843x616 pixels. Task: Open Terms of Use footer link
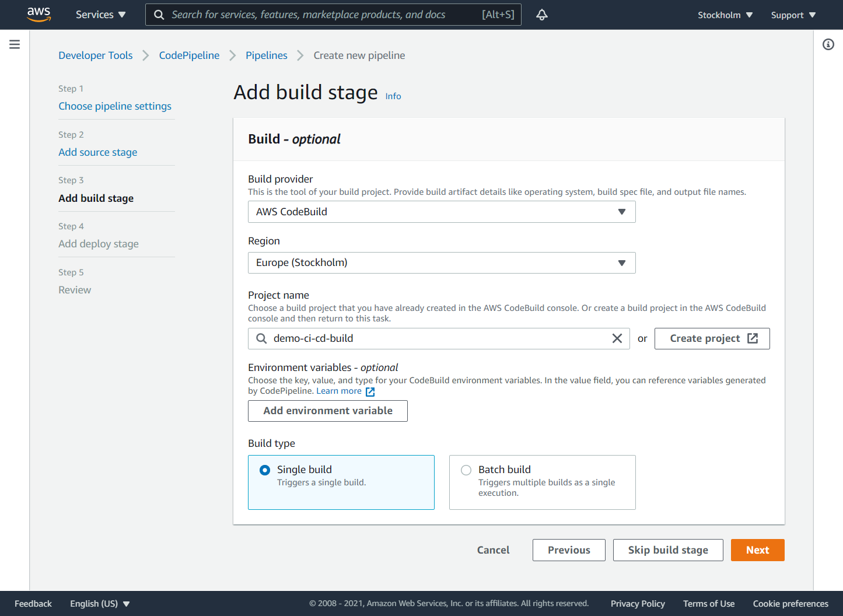pos(709,604)
